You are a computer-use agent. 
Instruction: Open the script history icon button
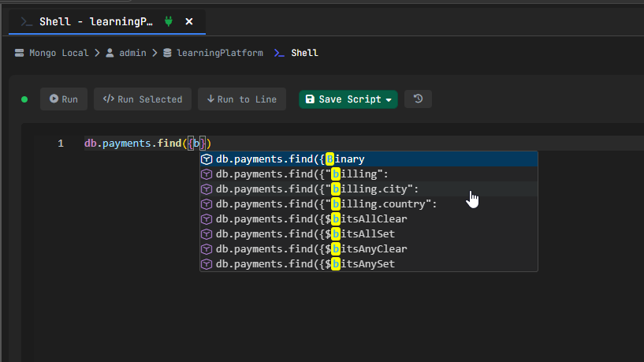point(418,99)
